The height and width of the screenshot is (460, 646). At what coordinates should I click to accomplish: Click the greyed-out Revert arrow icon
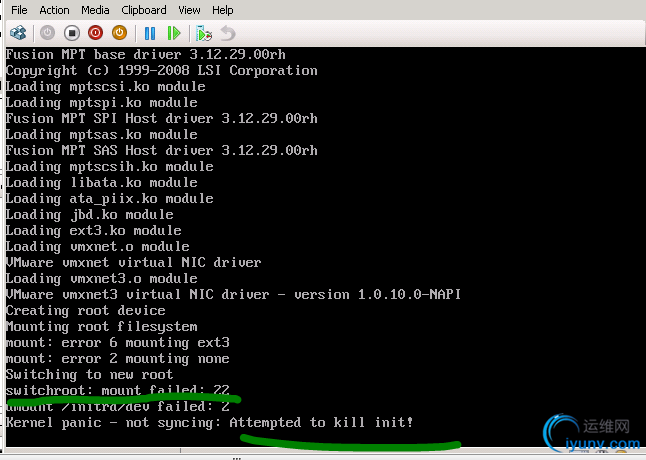(228, 33)
